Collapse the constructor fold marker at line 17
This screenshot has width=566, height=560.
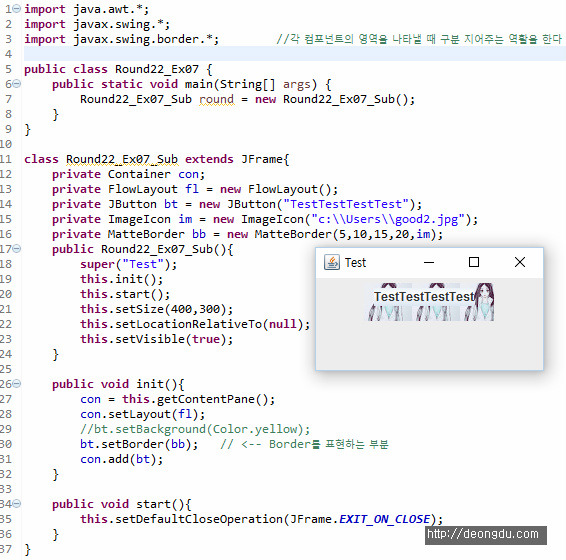(x=17, y=249)
